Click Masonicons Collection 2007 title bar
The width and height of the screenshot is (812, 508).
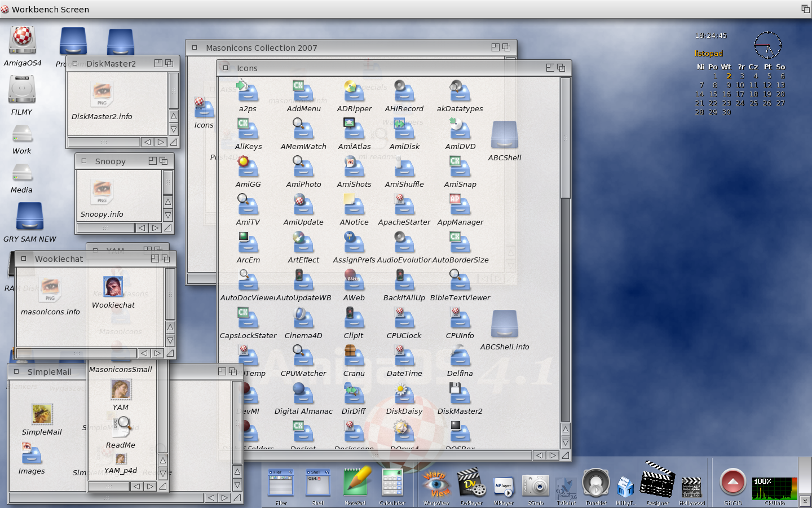pyautogui.click(x=351, y=47)
